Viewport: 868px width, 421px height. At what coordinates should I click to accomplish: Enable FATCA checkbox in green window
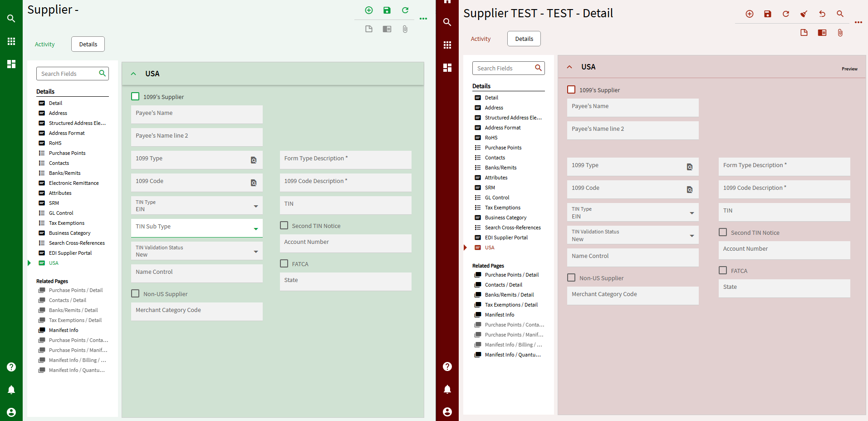click(284, 263)
